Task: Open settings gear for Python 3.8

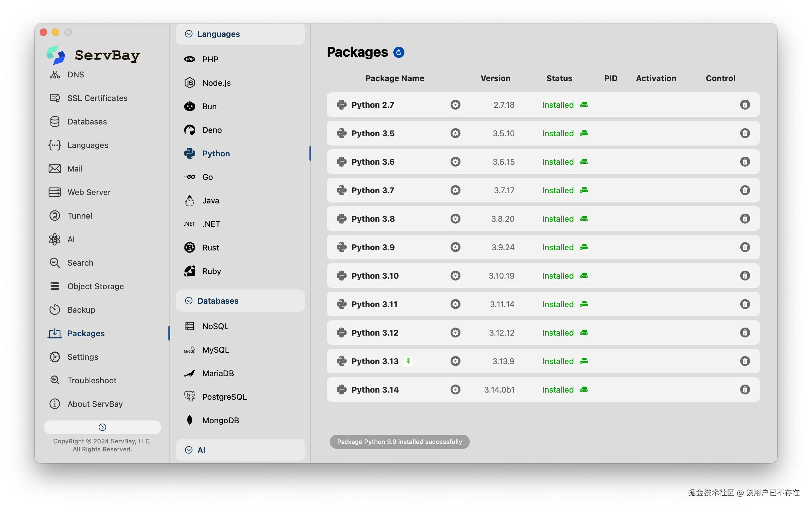Action: [x=455, y=219]
